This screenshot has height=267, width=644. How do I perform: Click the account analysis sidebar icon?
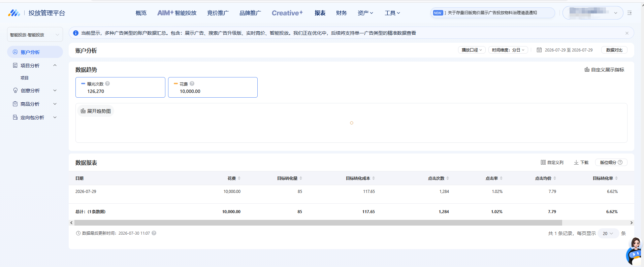coord(15,52)
